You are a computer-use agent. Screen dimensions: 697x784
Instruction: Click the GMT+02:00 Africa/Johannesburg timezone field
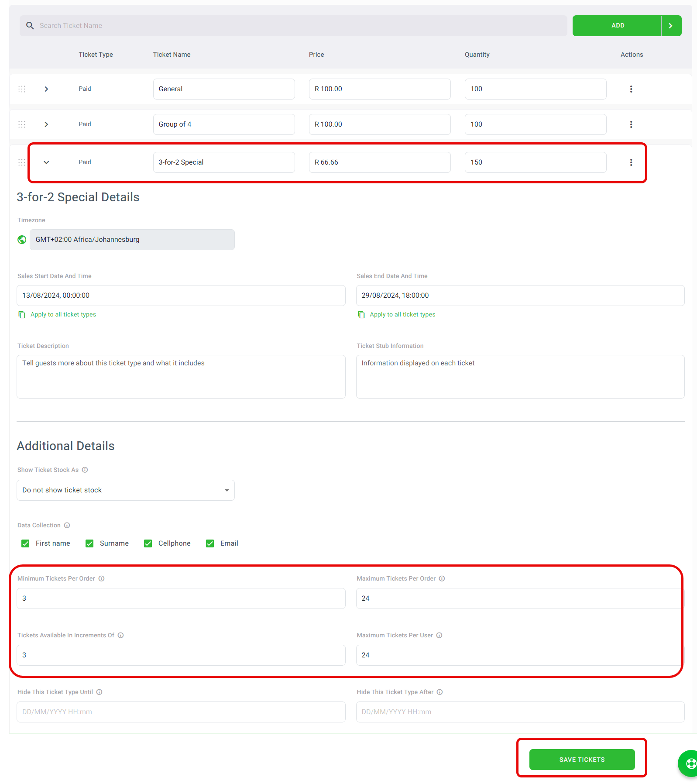[x=132, y=240]
